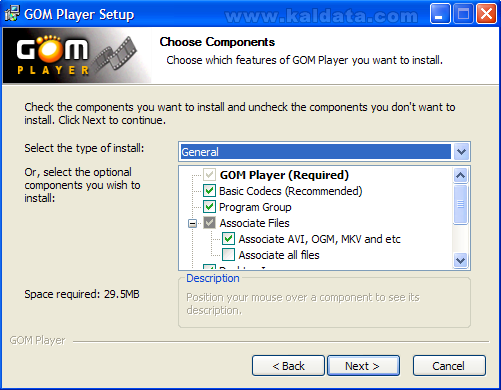Click the component list scroll down arrow
Image resolution: width=501 pixels, height=390 pixels.
coord(461,260)
